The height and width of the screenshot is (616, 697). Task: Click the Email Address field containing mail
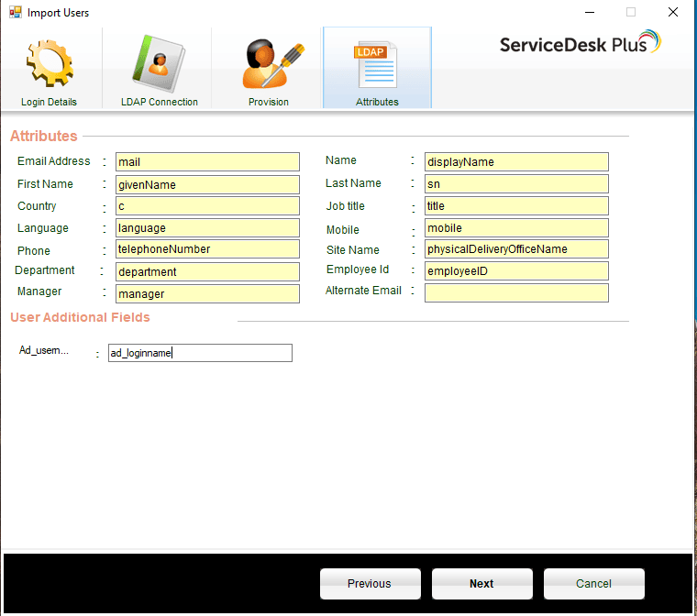point(207,162)
